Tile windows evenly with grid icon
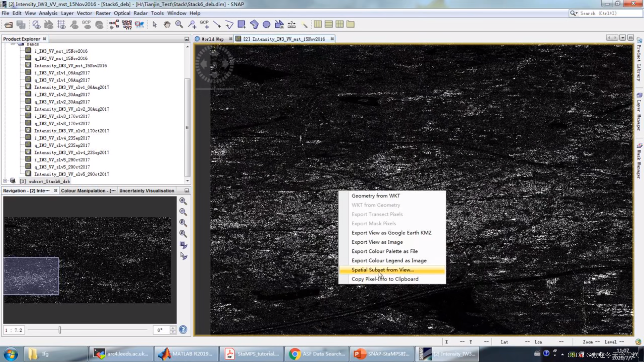 pyautogui.click(x=339, y=24)
